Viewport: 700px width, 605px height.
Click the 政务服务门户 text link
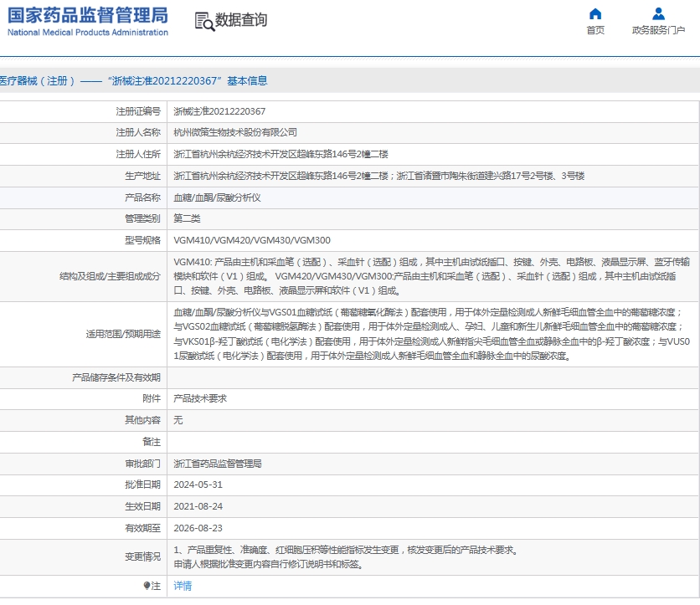[658, 30]
